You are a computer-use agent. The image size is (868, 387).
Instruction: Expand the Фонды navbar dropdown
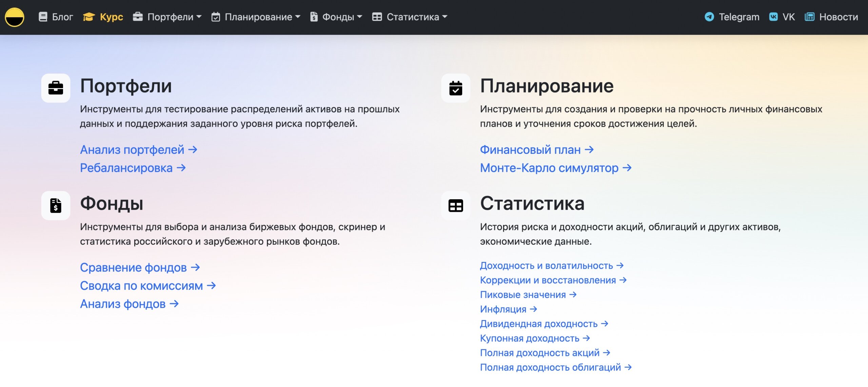(336, 17)
